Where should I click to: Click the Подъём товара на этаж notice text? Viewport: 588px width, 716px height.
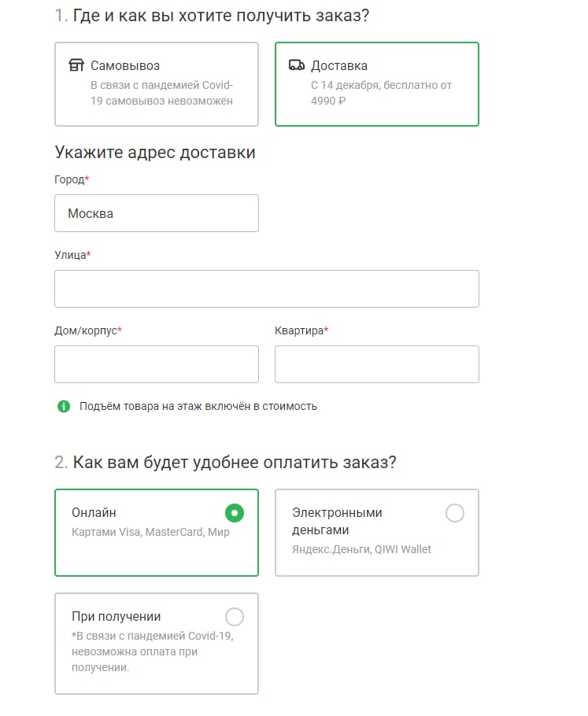pyautogui.click(x=198, y=407)
